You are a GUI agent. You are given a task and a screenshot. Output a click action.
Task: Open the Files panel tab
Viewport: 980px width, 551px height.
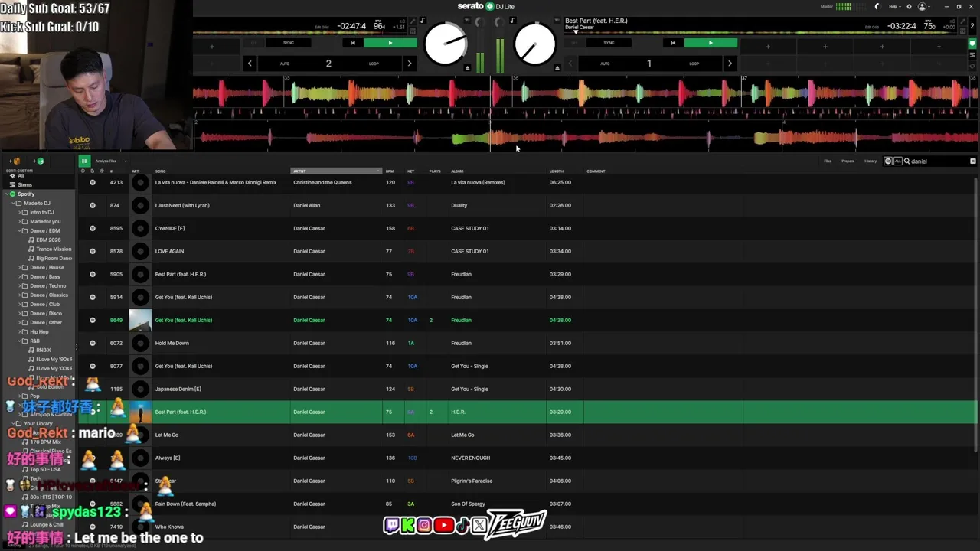tap(828, 161)
